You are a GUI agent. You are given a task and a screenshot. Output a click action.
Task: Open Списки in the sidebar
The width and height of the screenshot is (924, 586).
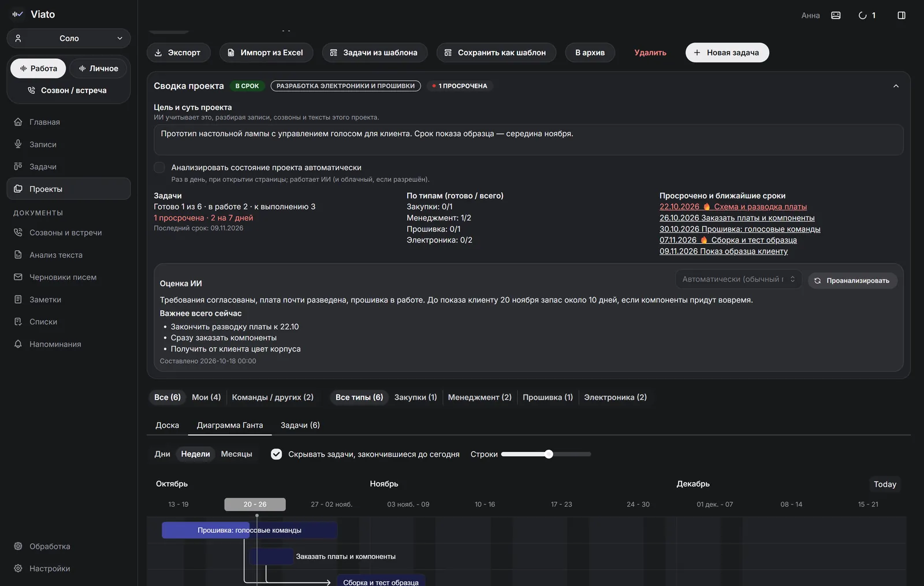point(68,322)
